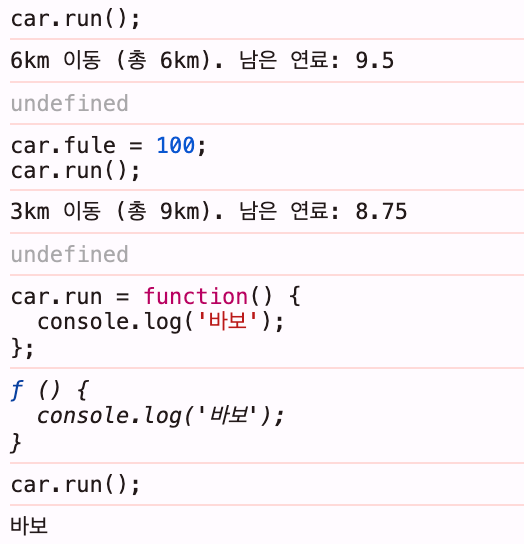The height and width of the screenshot is (544, 524).
Task: Click the 'car.run = function() {' line
Action: click(155, 297)
